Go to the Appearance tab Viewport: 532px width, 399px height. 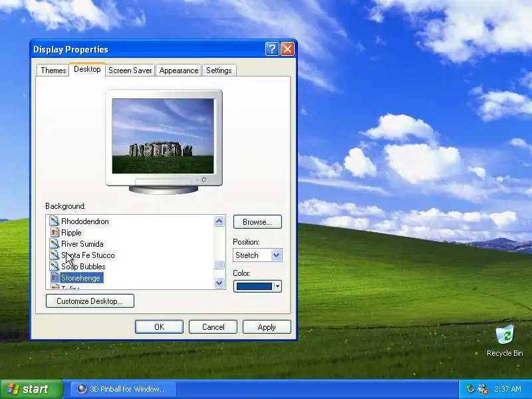[x=179, y=70]
